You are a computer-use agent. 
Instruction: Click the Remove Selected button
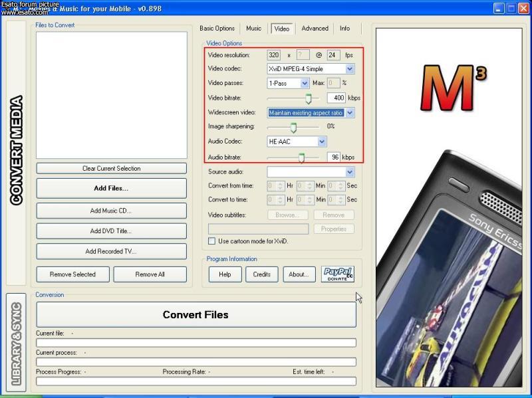tap(73, 274)
